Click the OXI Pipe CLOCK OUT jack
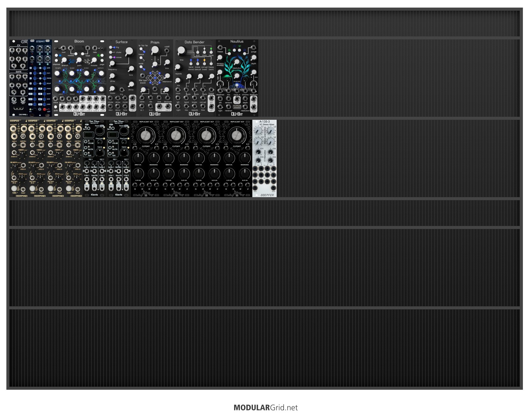The image size is (532, 414). tap(14, 99)
